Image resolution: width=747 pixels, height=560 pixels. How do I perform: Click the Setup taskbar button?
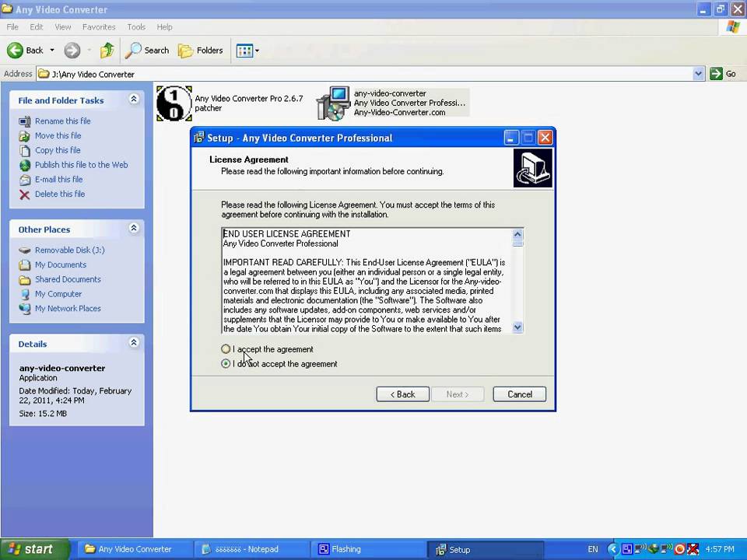click(485, 549)
